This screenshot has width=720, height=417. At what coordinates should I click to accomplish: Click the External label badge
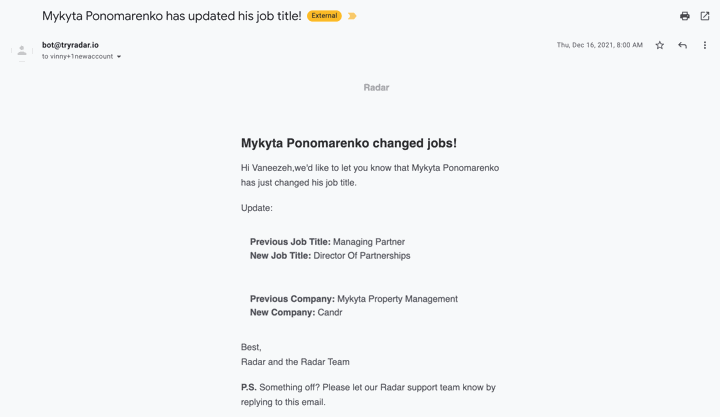(324, 16)
